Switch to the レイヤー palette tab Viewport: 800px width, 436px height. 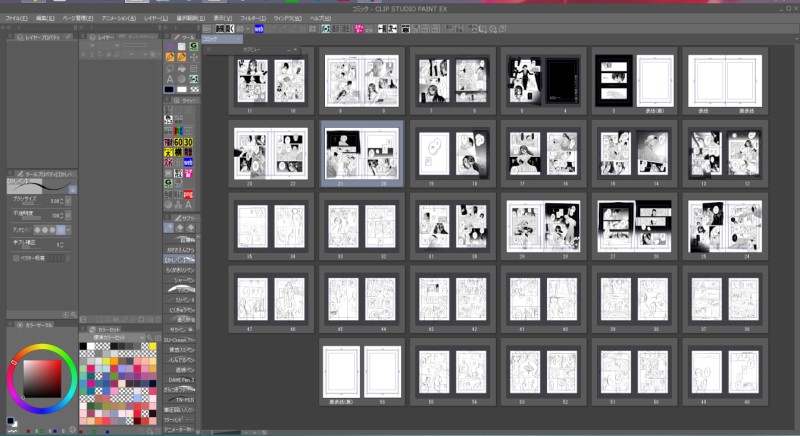click(102, 37)
